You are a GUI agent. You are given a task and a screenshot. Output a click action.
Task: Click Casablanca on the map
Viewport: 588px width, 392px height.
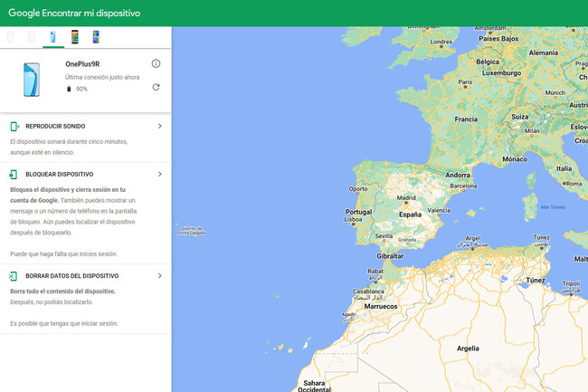[x=368, y=292]
